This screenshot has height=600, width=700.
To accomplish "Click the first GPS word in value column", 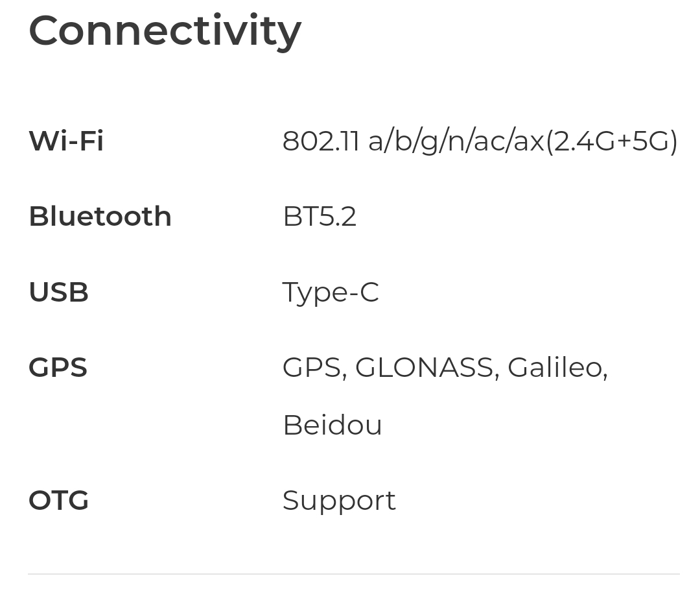I will pos(312,368).
